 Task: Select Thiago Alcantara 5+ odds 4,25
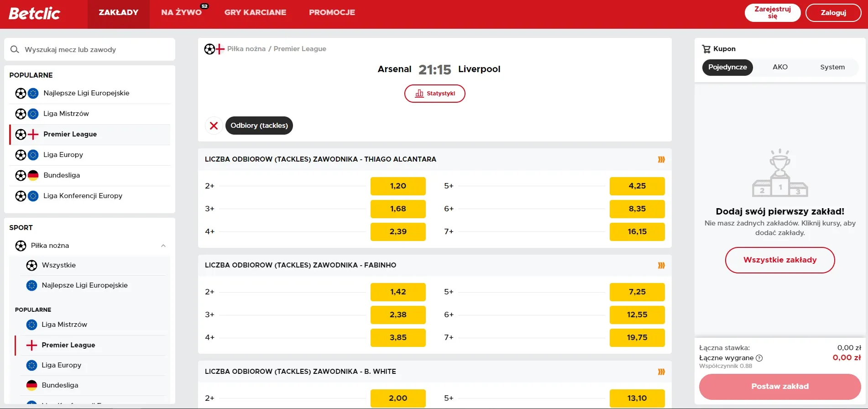click(637, 186)
